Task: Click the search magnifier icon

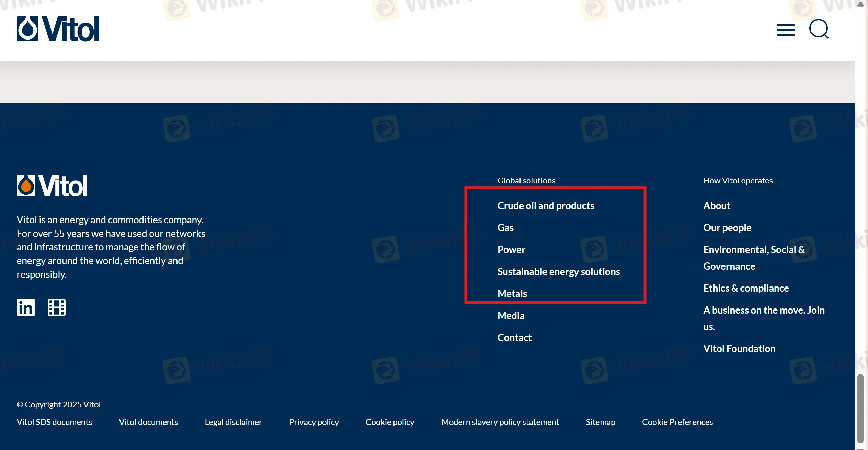Action: click(x=819, y=29)
